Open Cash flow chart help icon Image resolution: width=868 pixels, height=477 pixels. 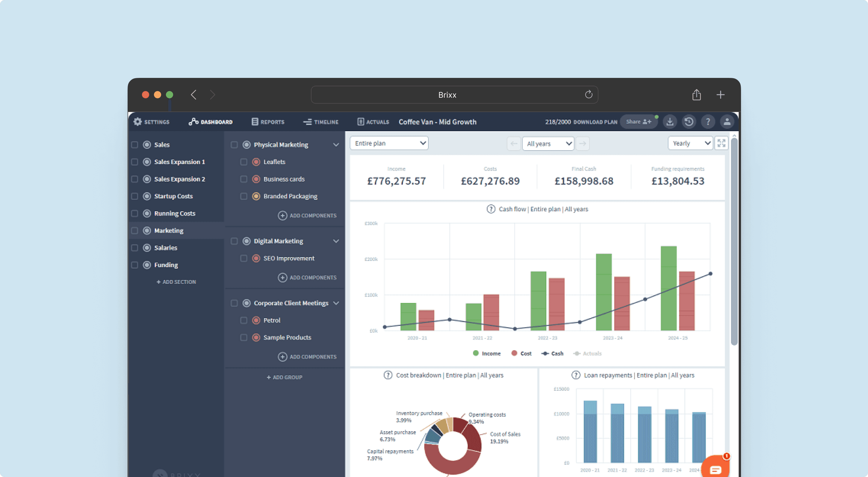(x=491, y=209)
